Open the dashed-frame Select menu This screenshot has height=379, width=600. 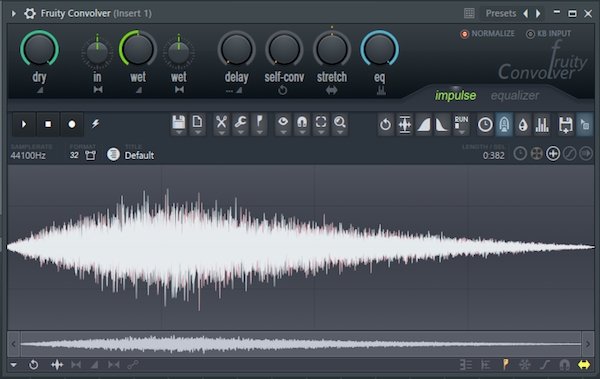tap(321, 124)
